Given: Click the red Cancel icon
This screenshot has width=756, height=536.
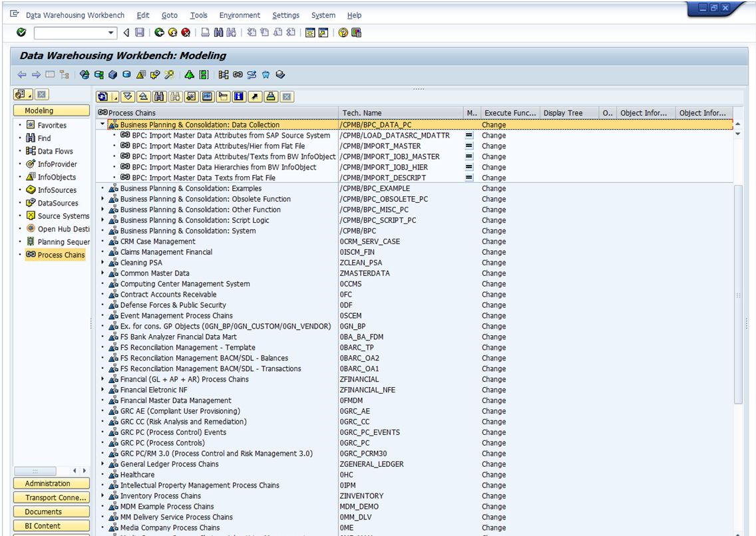Looking at the screenshot, I should click(186, 33).
